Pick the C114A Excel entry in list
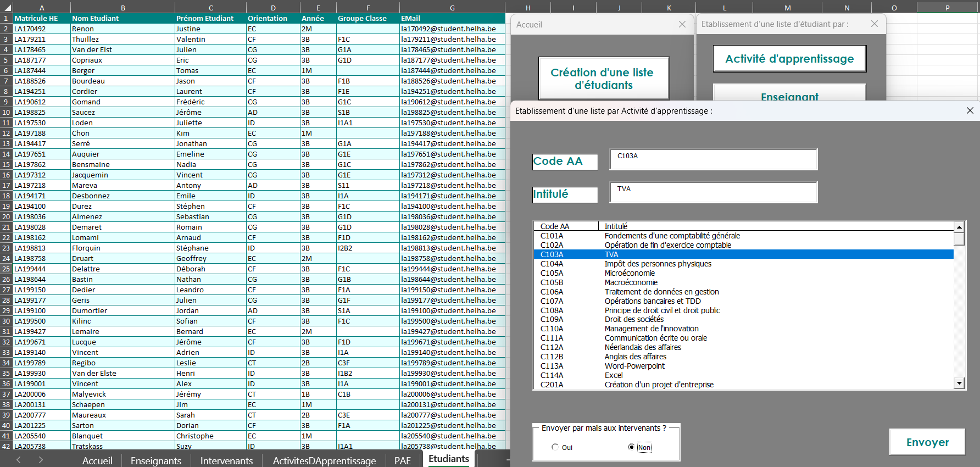The height and width of the screenshot is (467, 980). (613, 375)
